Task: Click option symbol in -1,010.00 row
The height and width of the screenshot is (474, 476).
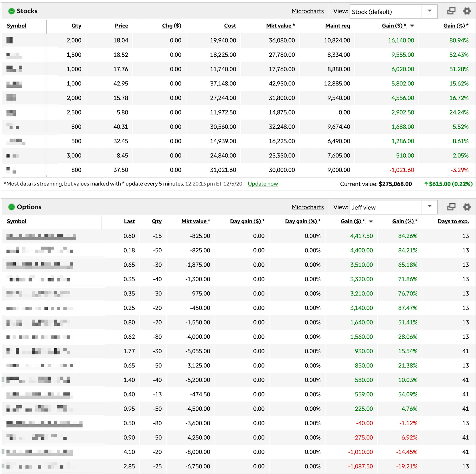Action: pyautogui.click(x=40, y=452)
